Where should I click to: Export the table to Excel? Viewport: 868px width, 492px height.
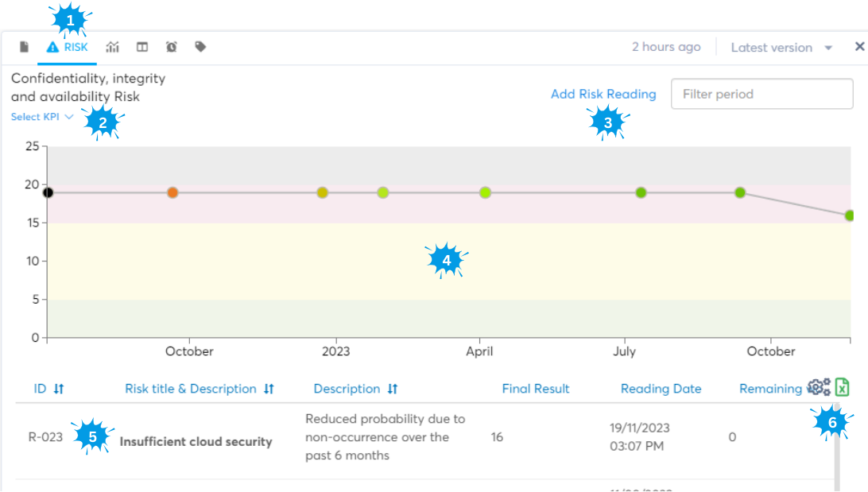pyautogui.click(x=843, y=387)
